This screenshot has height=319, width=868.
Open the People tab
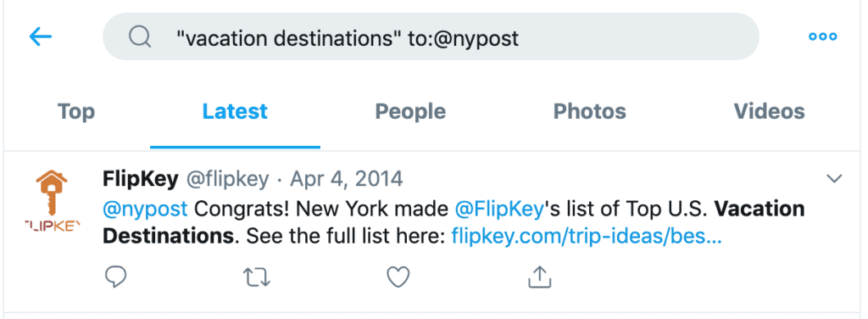[x=410, y=111]
